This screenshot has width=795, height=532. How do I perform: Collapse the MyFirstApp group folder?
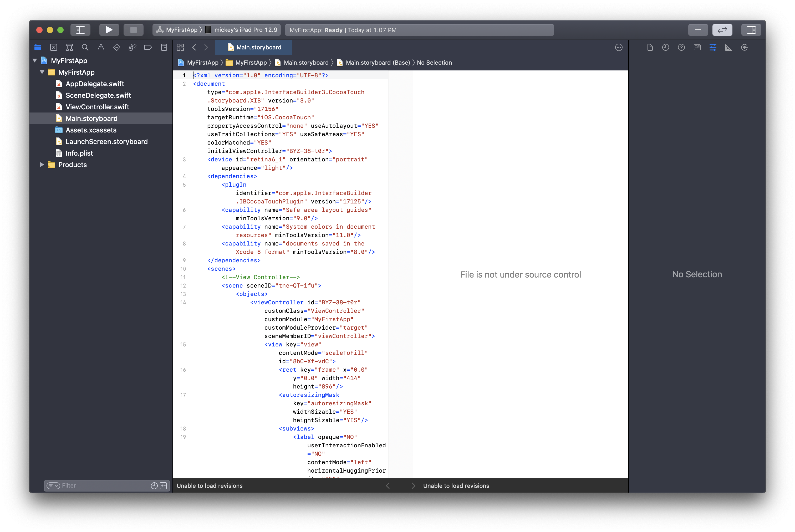(42, 72)
